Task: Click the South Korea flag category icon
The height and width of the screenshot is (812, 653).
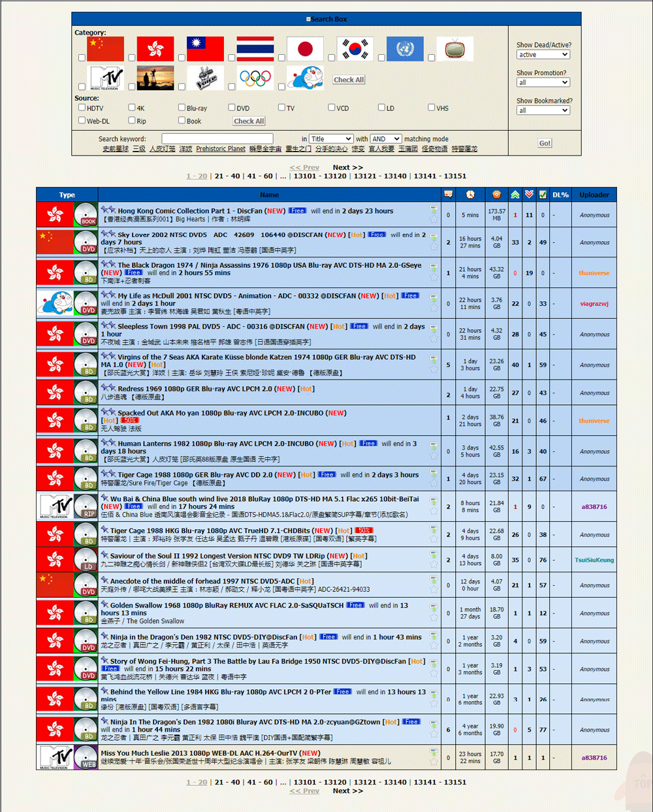Action: (355, 49)
